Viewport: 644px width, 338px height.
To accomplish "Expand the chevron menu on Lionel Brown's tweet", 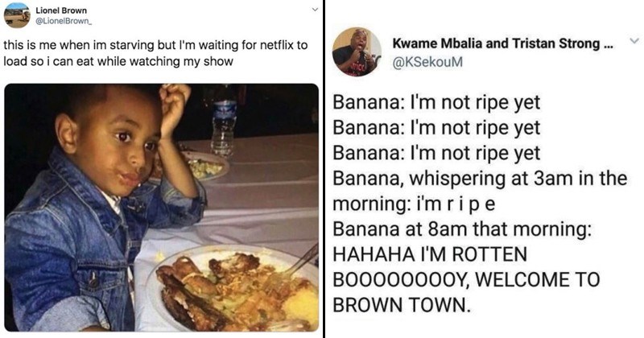I will click(314, 10).
